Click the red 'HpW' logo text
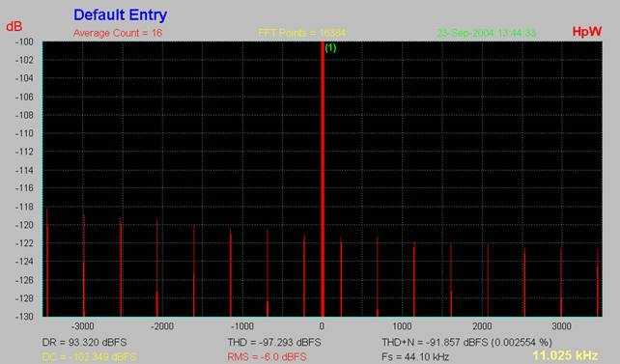Image resolution: width=620 pixels, height=364 pixels. (x=587, y=32)
